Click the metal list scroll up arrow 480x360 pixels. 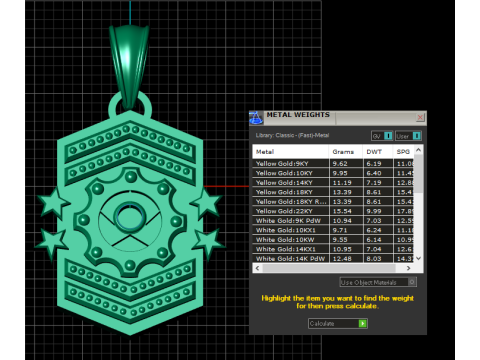tap(419, 150)
